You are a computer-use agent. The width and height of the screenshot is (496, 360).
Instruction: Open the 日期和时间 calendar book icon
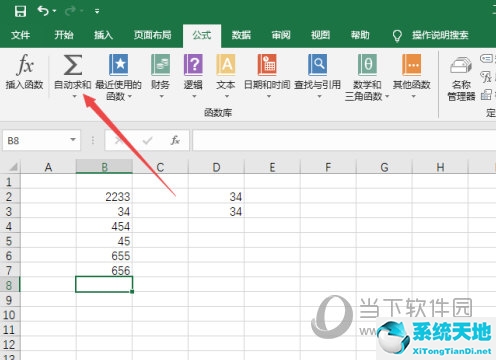(267, 64)
